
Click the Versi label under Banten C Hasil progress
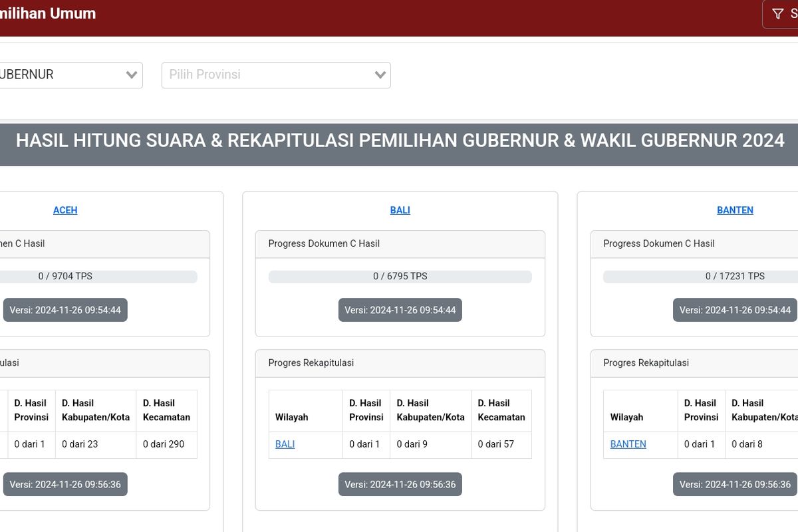(734, 310)
